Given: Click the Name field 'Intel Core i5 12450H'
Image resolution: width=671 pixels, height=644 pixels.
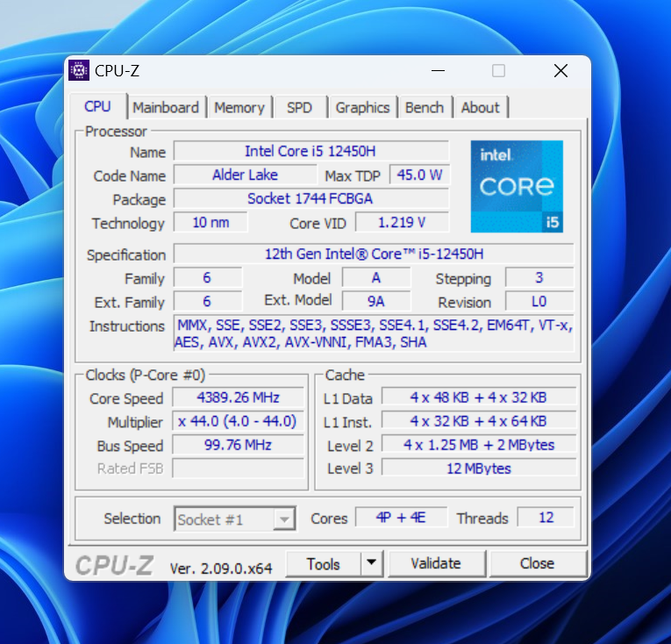Looking at the screenshot, I should click(311, 151).
